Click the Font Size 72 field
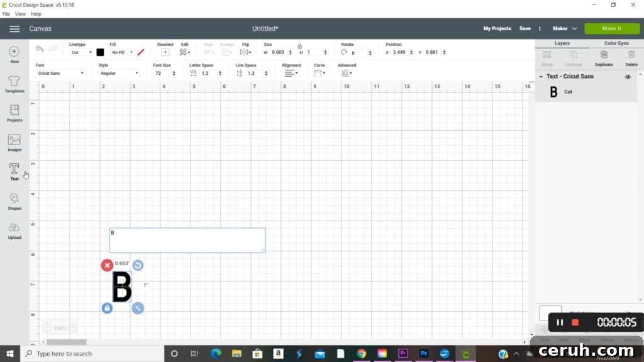Viewport: 644px width, 362px height. click(162, 73)
